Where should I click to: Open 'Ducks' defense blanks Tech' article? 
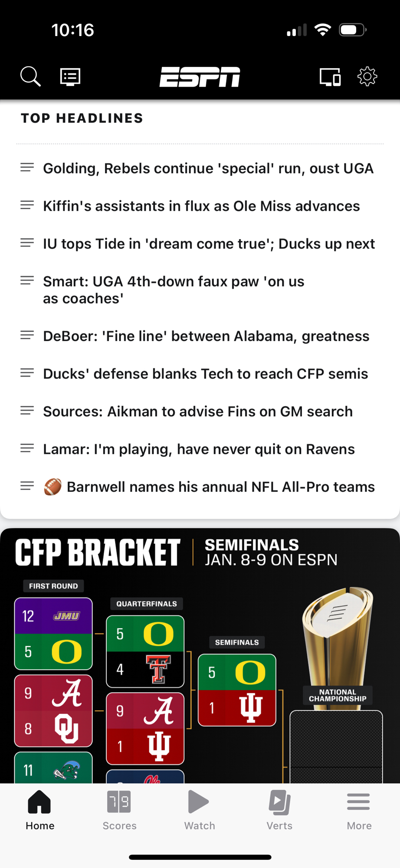point(205,374)
